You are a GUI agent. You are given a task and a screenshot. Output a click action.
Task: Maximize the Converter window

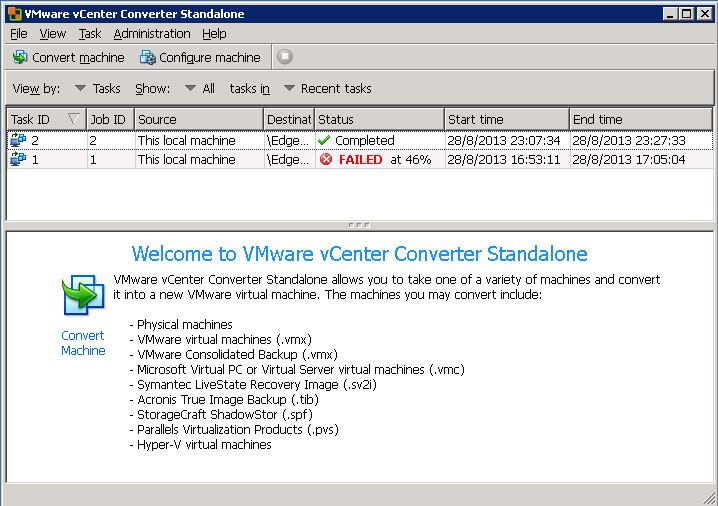tap(686, 14)
